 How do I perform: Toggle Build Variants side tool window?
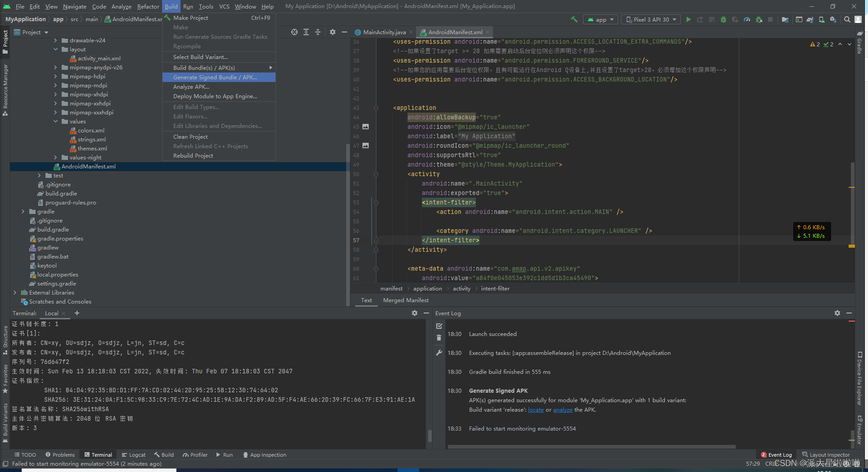(x=5, y=422)
